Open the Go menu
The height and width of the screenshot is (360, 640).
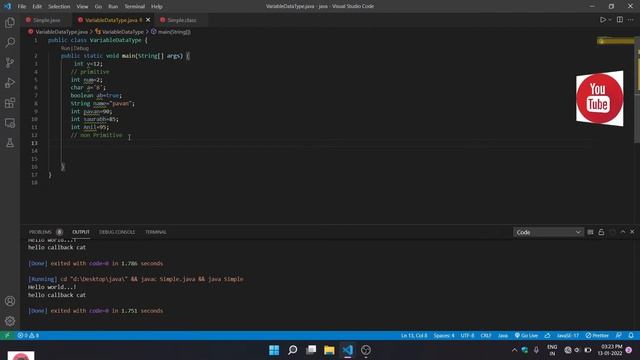click(x=98, y=7)
